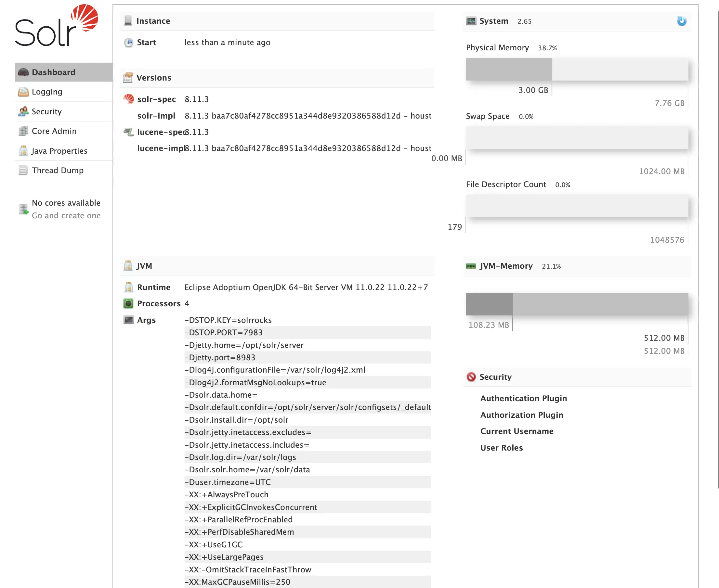This screenshot has height=588, width=719.
Task: Click 'No cores available' text
Action: (x=66, y=203)
